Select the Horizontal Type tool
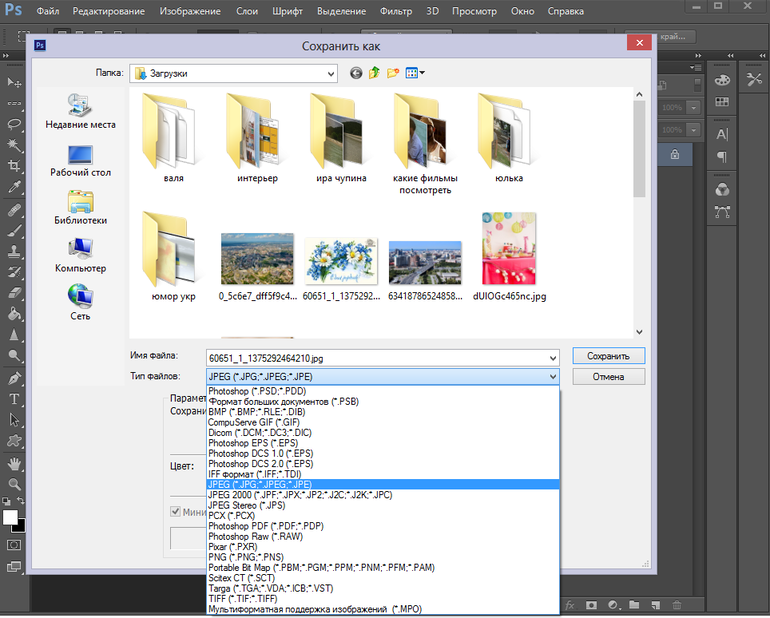This screenshot has height=618, width=770. [14, 400]
